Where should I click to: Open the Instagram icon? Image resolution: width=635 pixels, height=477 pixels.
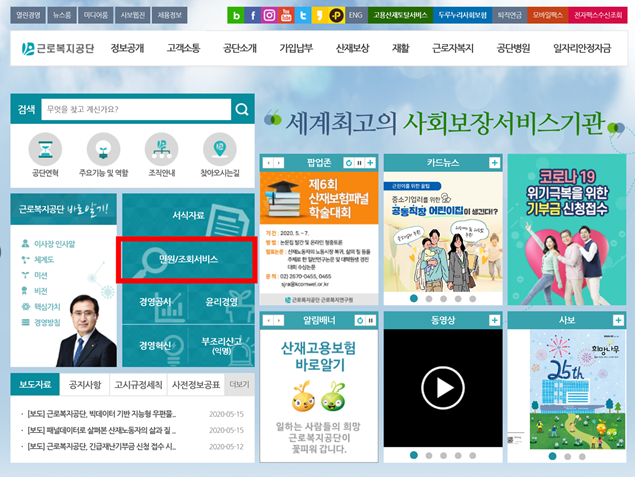269,15
